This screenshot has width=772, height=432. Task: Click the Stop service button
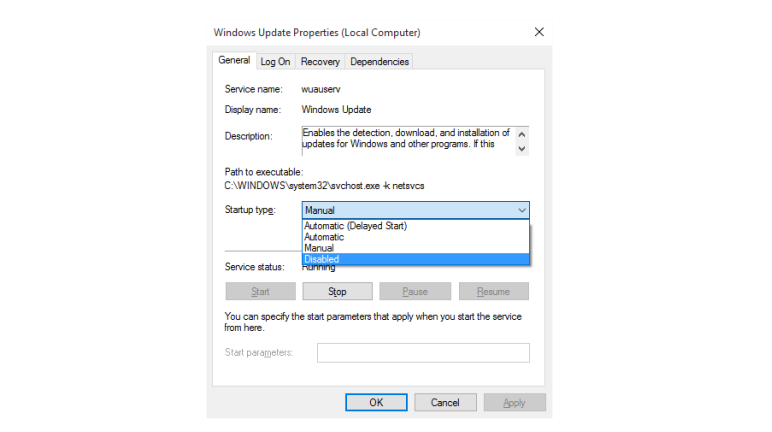[337, 291]
